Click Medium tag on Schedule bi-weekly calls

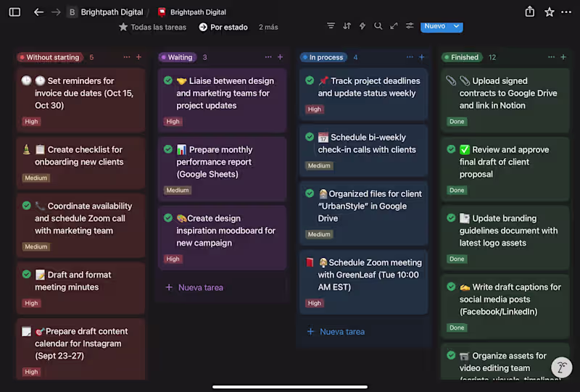(319, 166)
